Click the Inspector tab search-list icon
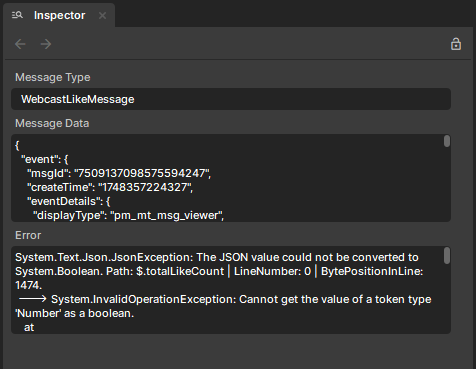Viewport: 476px width, 369px height. point(17,15)
